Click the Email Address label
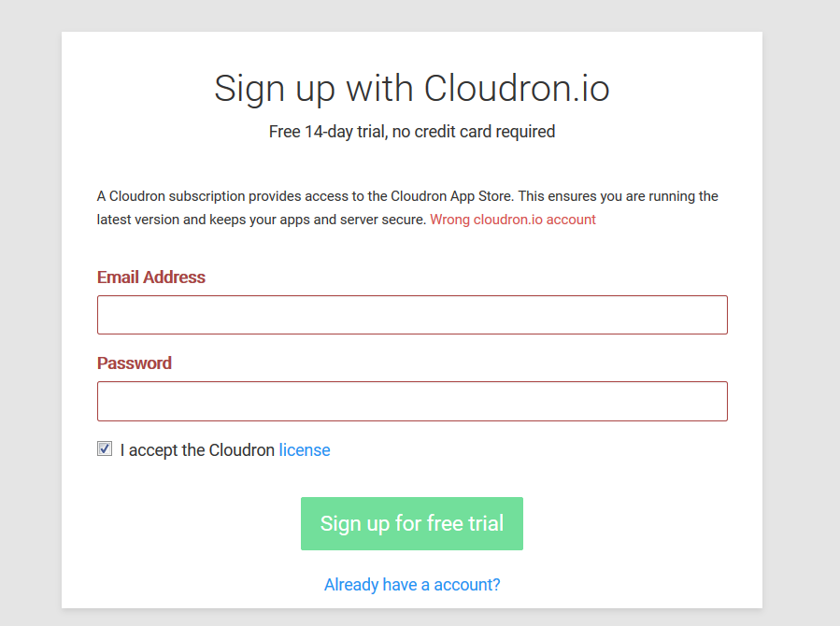Viewport: 840px width, 626px height. click(151, 277)
